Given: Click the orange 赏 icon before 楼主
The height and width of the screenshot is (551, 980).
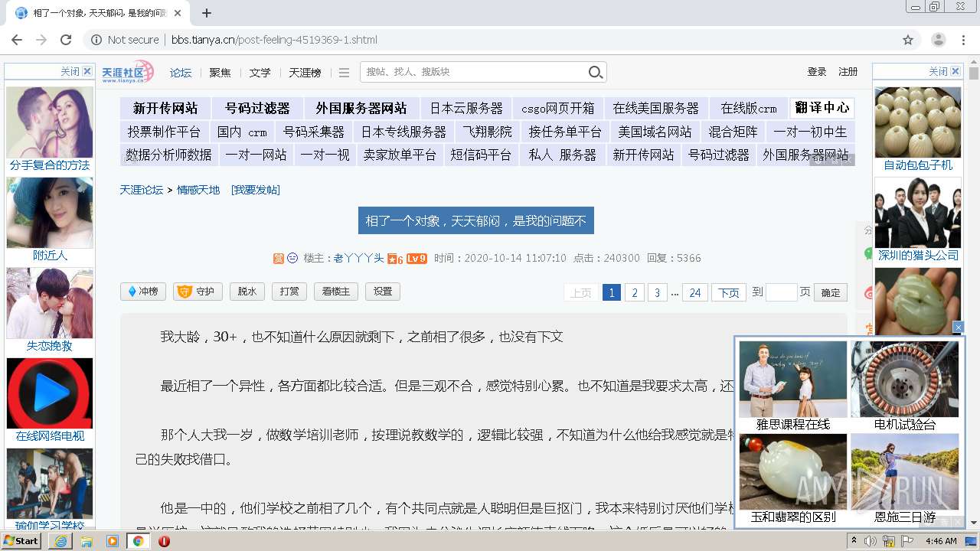Looking at the screenshot, I should point(279,259).
